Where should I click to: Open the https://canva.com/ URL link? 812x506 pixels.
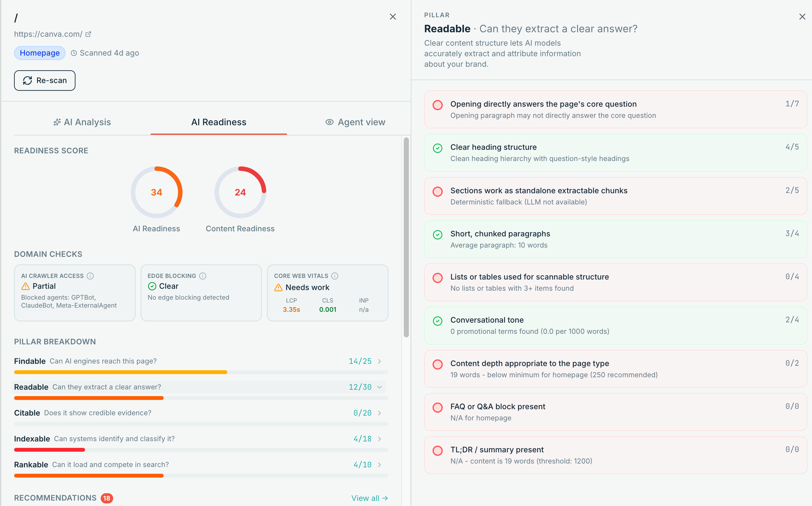48,34
